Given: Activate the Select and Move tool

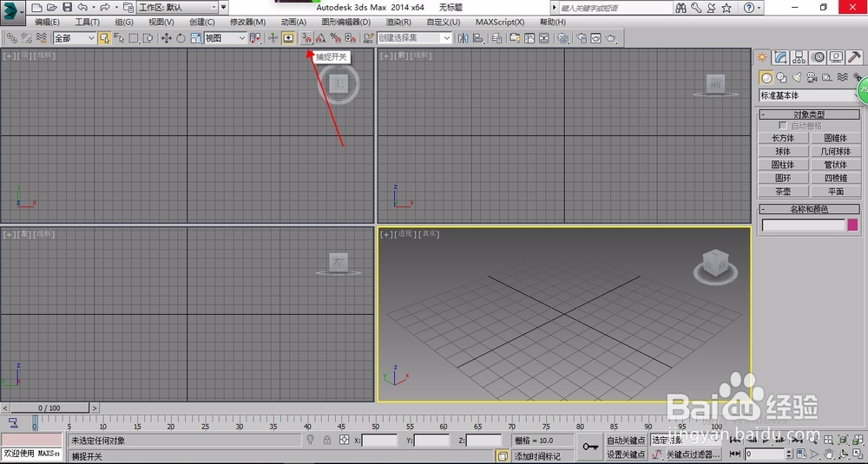Looking at the screenshot, I should (x=166, y=37).
